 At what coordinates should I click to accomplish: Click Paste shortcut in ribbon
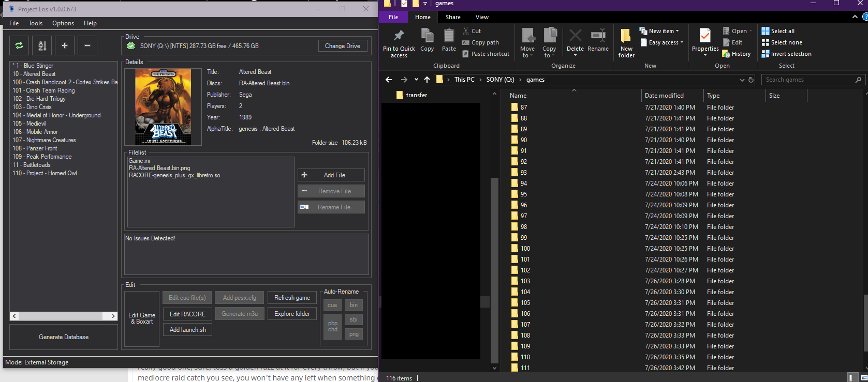[x=486, y=54]
